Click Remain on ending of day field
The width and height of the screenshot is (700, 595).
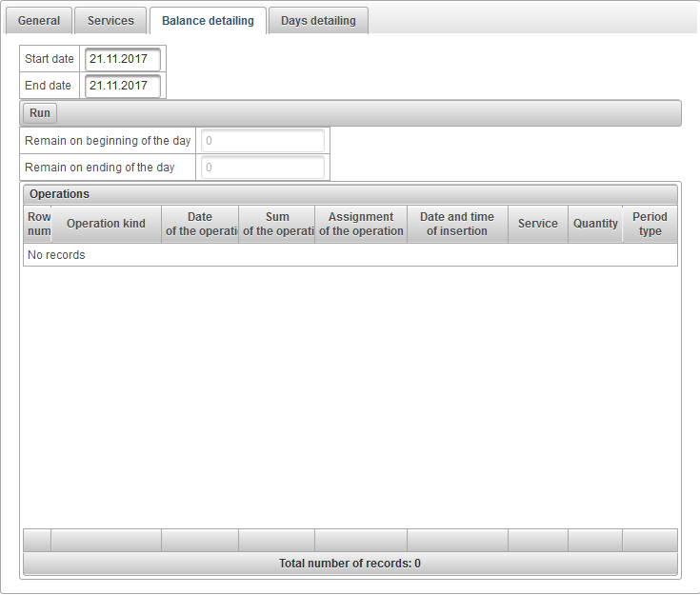263,168
